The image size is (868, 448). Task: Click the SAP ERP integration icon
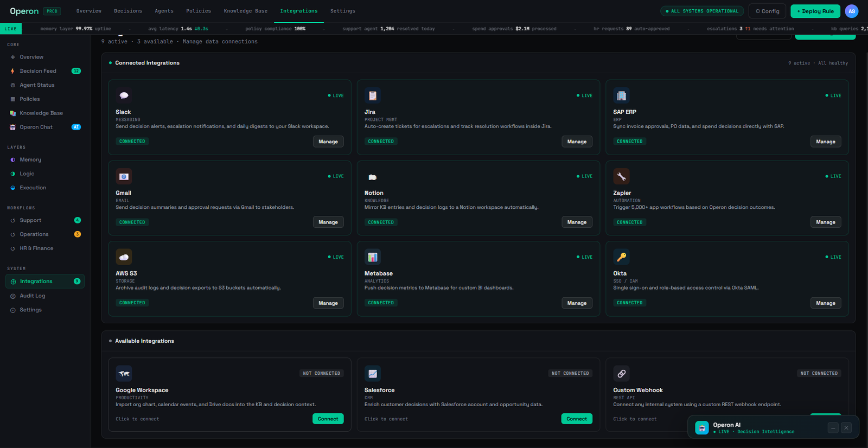621,95
